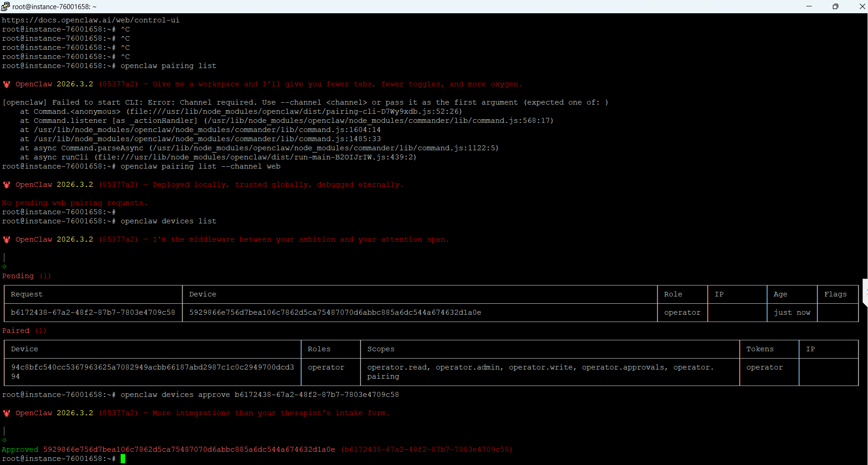Restore down the terminal window
The image size is (868, 465).
[835, 6]
